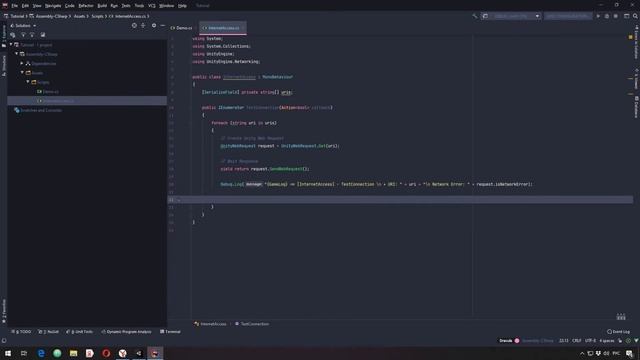Open the TODO tool window button
This screenshot has height=360, width=640.
21,331
